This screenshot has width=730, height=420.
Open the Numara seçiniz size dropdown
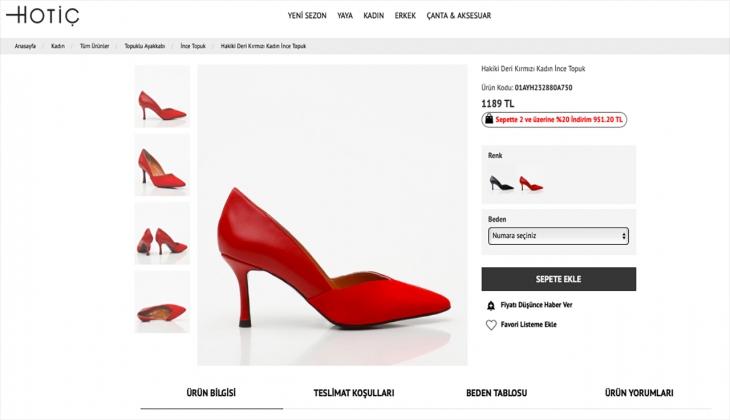[558, 236]
